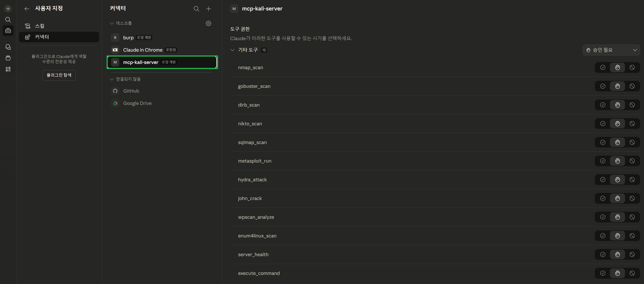Select the burp connector
Viewport: 644px width, 284px height.
tap(128, 37)
